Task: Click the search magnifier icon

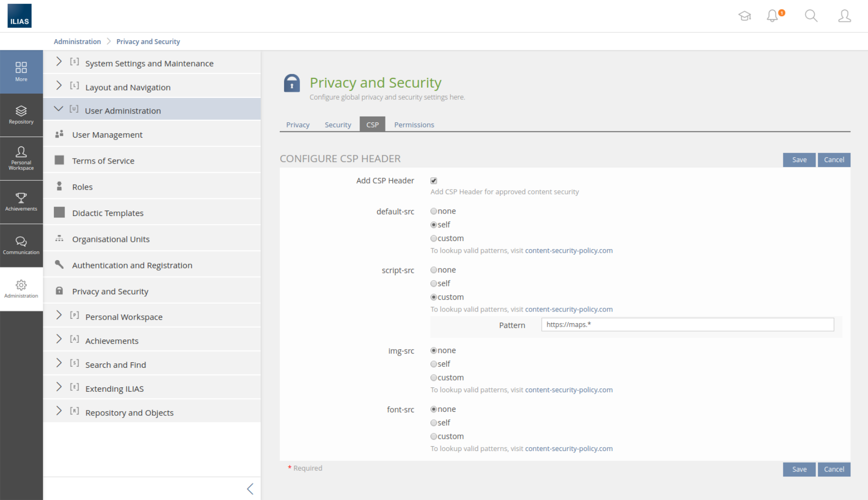Action: tap(811, 16)
